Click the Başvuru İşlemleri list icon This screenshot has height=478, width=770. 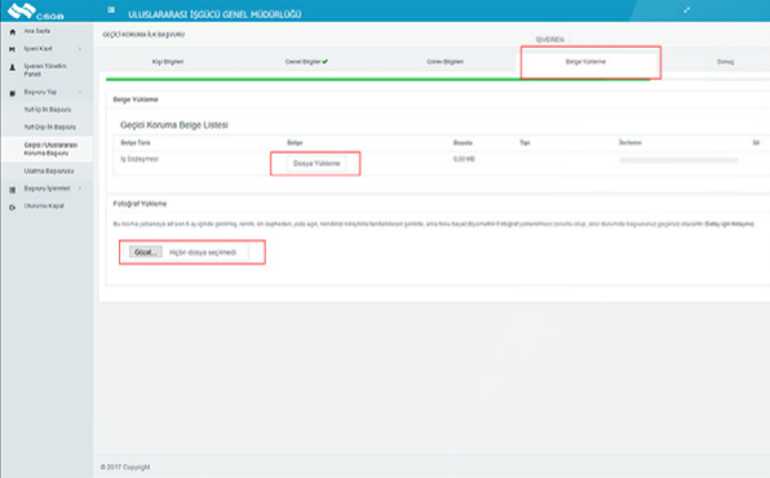click(x=11, y=188)
